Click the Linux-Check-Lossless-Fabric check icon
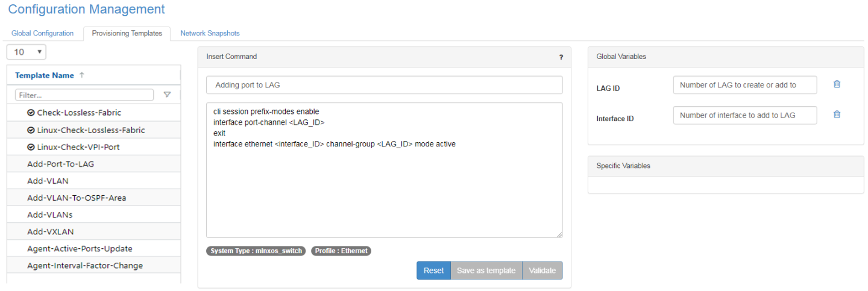Viewport: 868px width, 291px height. click(31, 130)
